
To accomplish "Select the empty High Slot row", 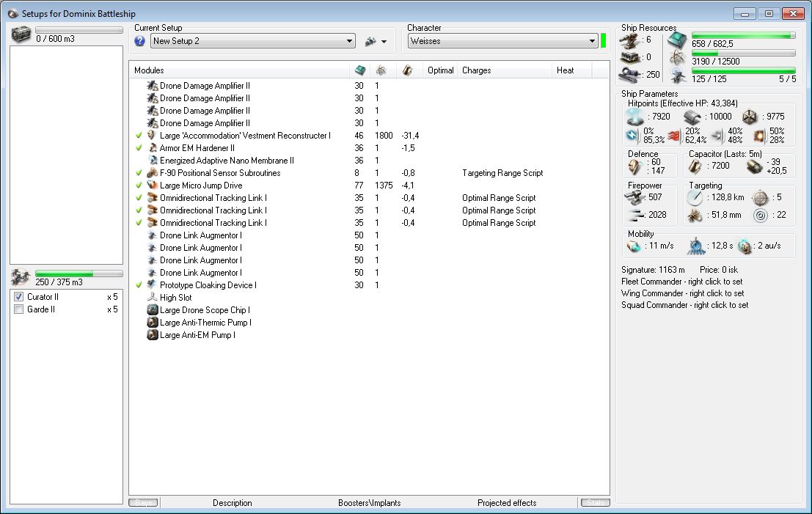I will 369,298.
